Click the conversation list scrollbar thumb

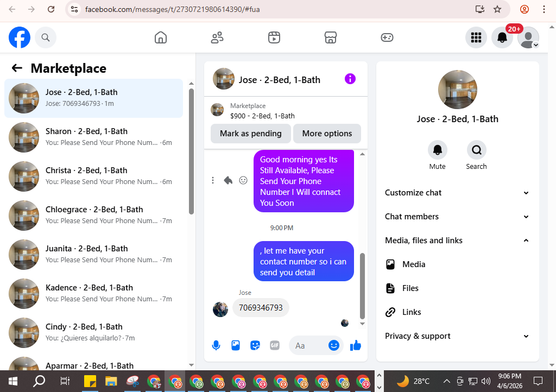pyautogui.click(x=192, y=151)
